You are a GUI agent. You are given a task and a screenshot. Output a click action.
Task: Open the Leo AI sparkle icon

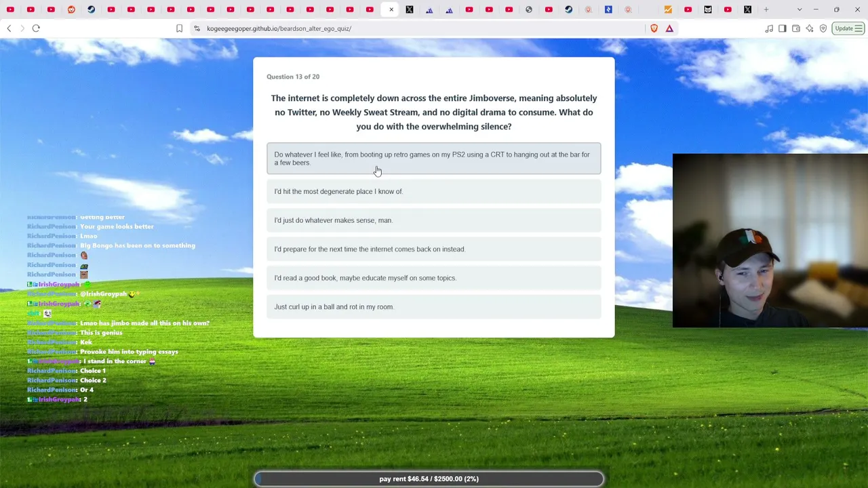810,28
